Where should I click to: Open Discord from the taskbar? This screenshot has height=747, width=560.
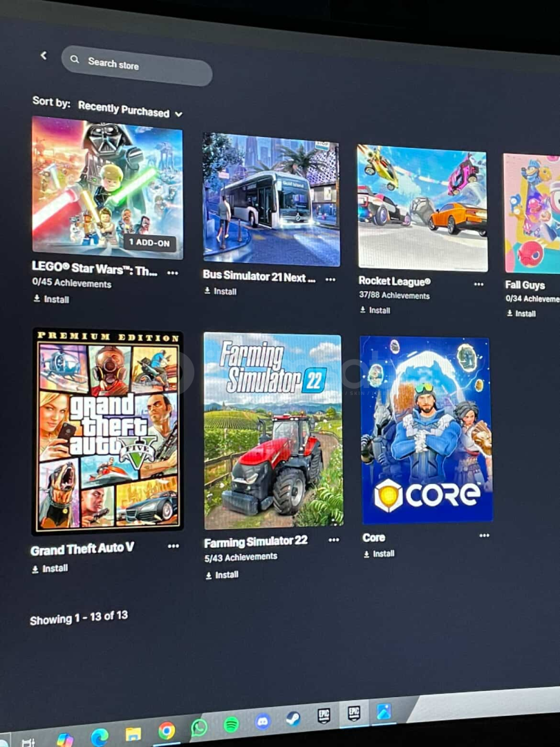[263, 721]
